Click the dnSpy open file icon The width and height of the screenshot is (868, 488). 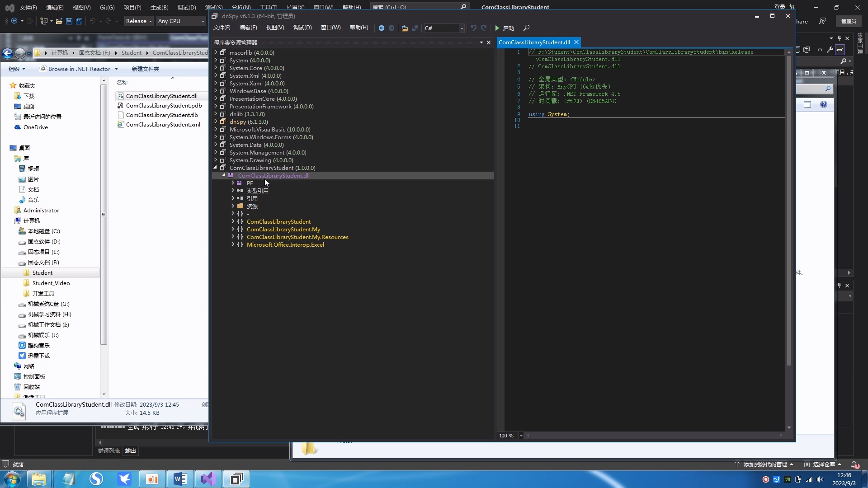pyautogui.click(x=405, y=28)
